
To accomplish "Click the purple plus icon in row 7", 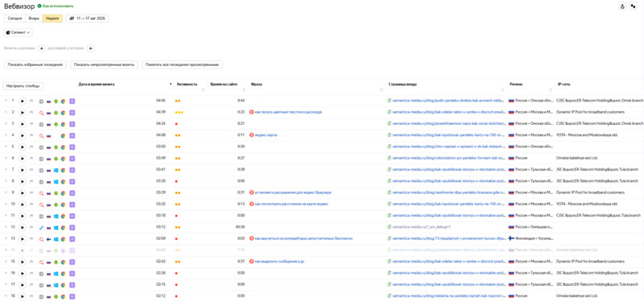I will click(x=72, y=170).
